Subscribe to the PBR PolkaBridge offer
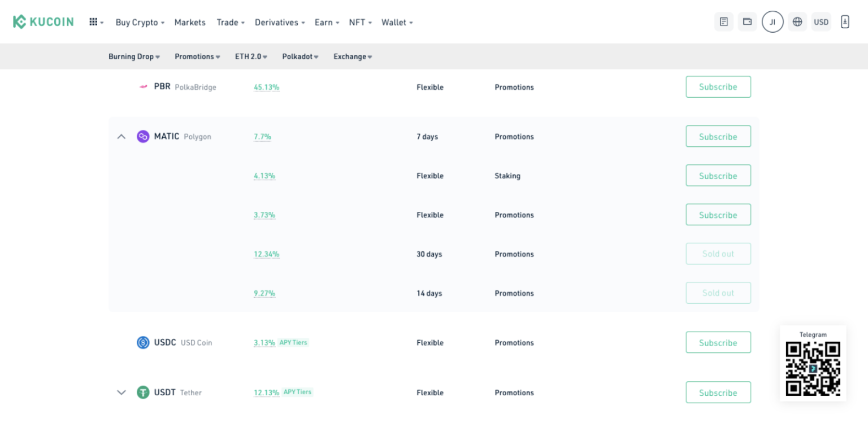The height and width of the screenshot is (423, 868). [718, 86]
